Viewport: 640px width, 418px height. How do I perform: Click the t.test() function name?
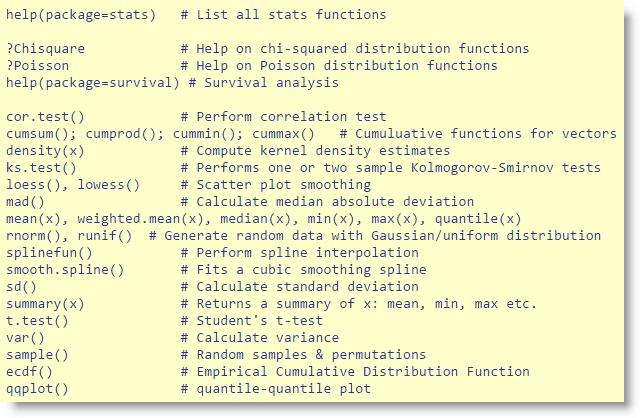(x=37, y=321)
